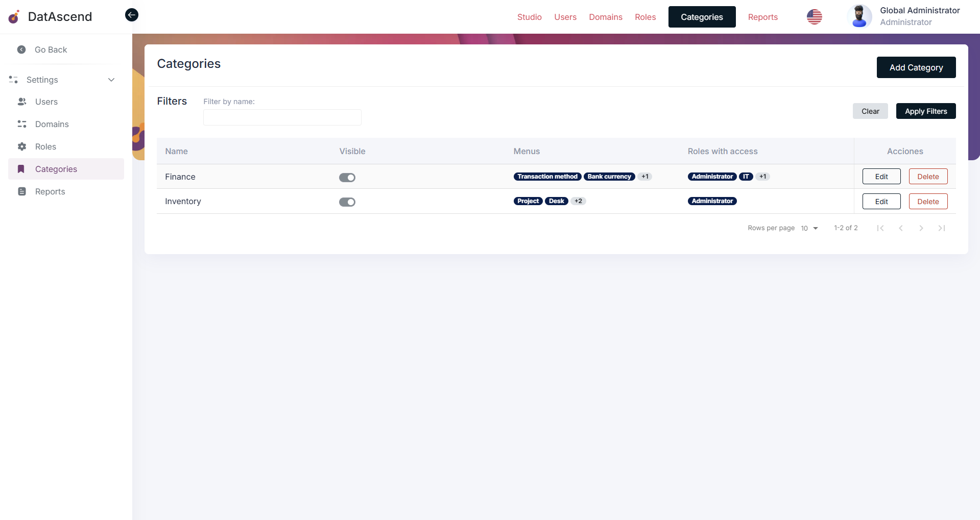This screenshot has height=520, width=980.
Task: Open Reports from the sidebar icon
Action: pos(22,191)
